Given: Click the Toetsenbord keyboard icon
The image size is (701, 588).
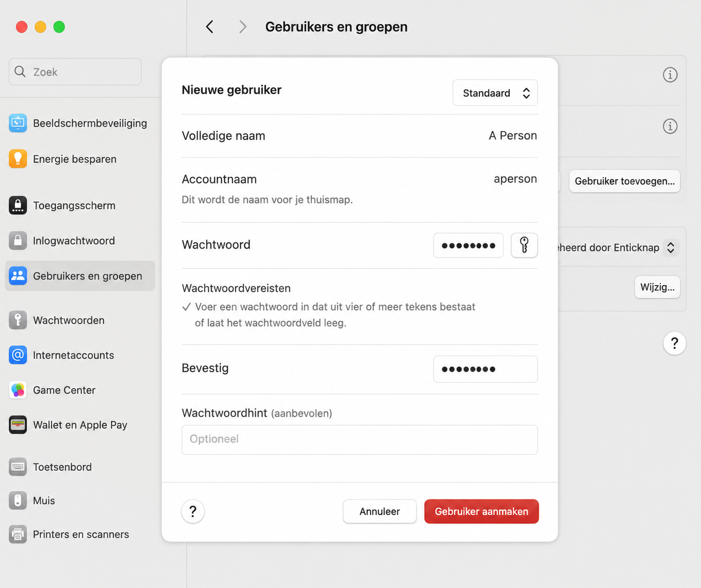Looking at the screenshot, I should (x=18, y=467).
